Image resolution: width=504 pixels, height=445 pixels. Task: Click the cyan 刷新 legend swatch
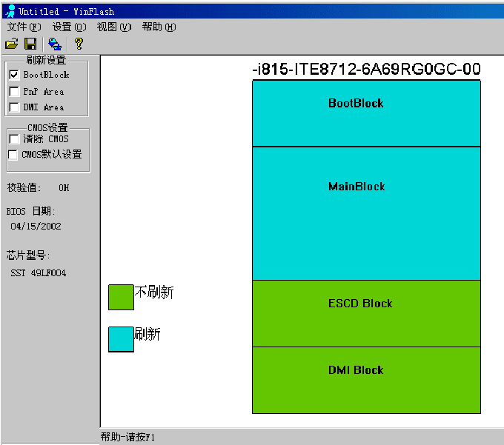(x=121, y=339)
